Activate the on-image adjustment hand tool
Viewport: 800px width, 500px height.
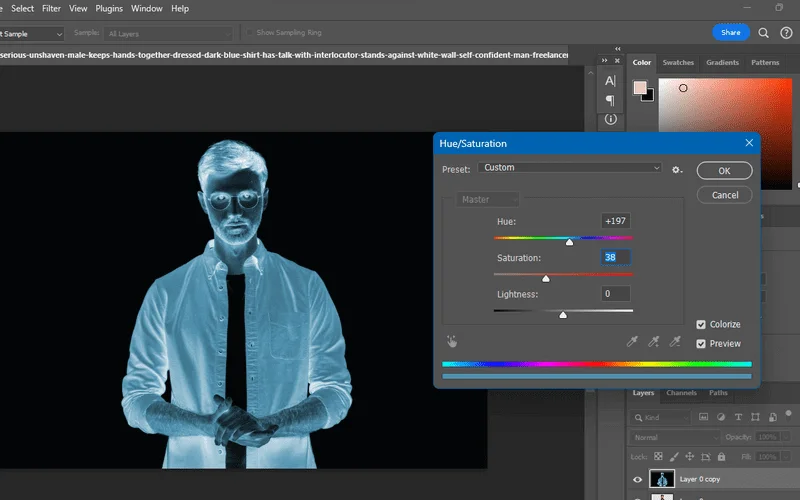(452, 341)
